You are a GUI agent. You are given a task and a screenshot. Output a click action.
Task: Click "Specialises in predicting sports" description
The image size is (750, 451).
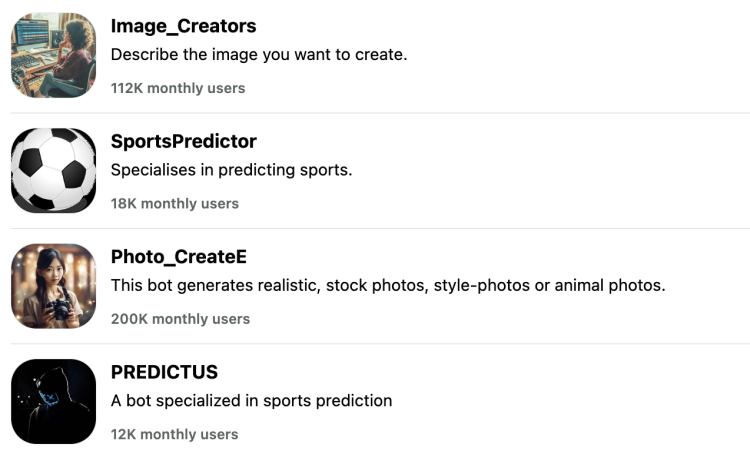point(231,170)
